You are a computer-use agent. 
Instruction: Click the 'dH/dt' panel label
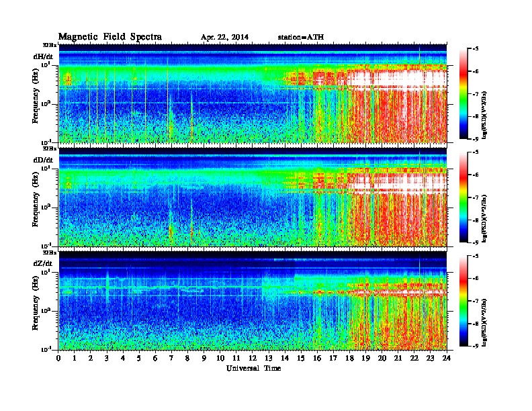[43, 56]
